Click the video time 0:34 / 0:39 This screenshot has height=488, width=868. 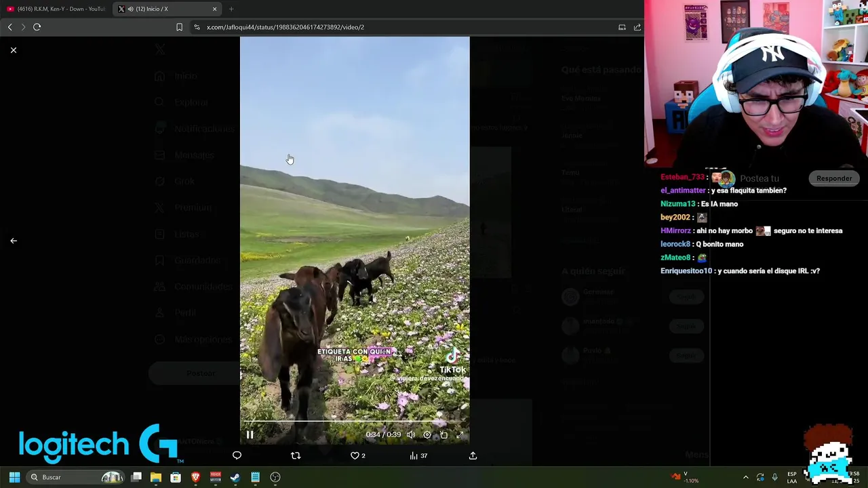click(x=383, y=435)
